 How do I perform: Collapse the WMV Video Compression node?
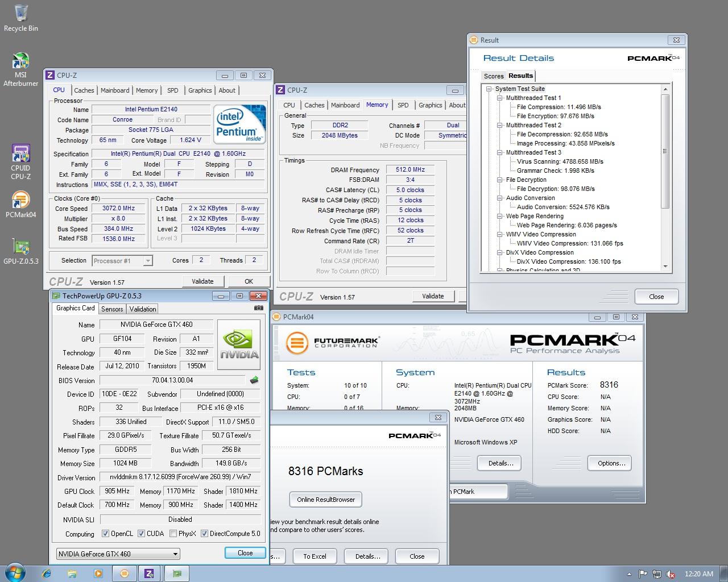[499, 234]
